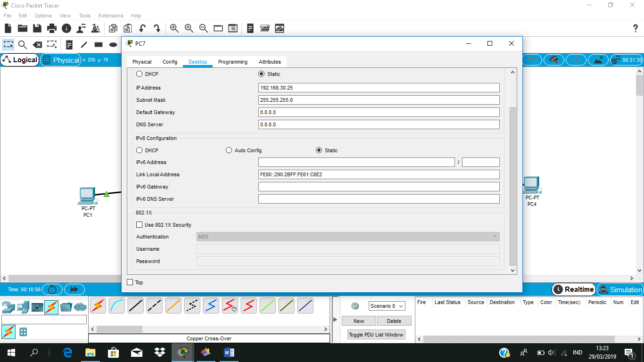
Task: Click the Default Gateway field
Action: [379, 112]
